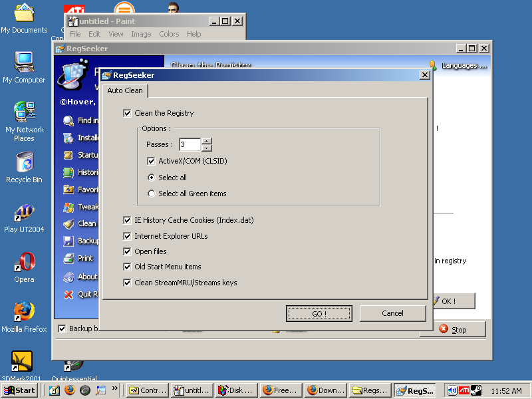532x399 pixels.
Task: Open the Image menu in Paint
Action: pyautogui.click(x=141, y=34)
